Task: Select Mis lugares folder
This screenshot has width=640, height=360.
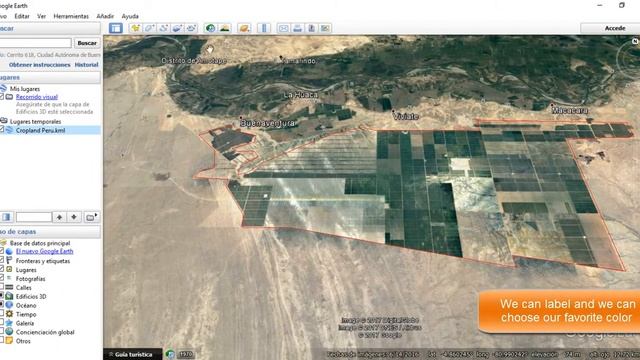Action: pos(24,89)
